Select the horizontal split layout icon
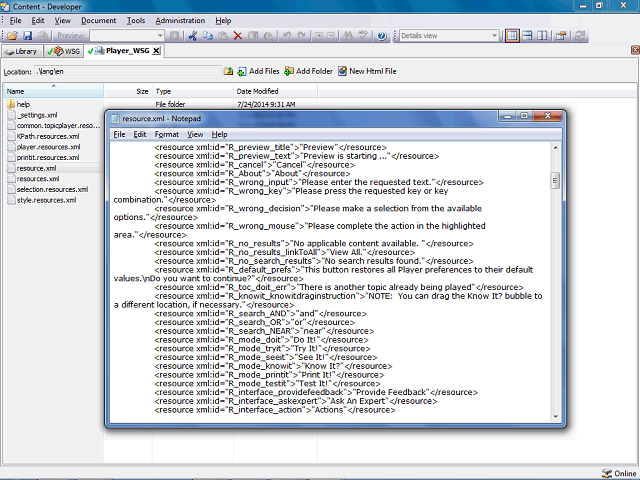Viewport: 640px width, 480px height. pyautogui.click(x=527, y=36)
